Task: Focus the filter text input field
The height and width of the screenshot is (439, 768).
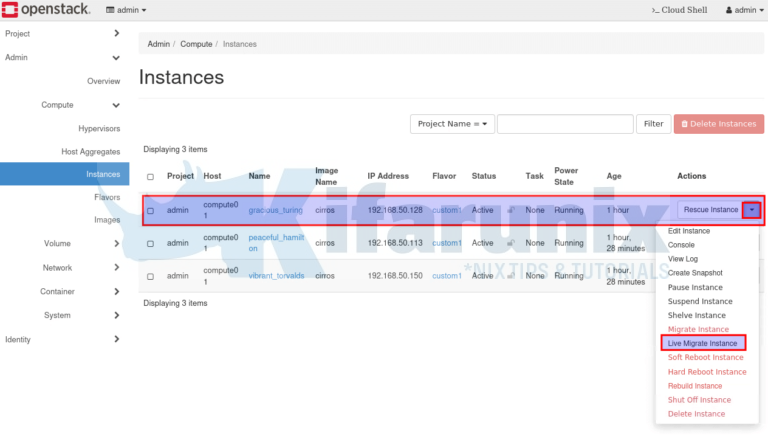Action: coord(565,124)
